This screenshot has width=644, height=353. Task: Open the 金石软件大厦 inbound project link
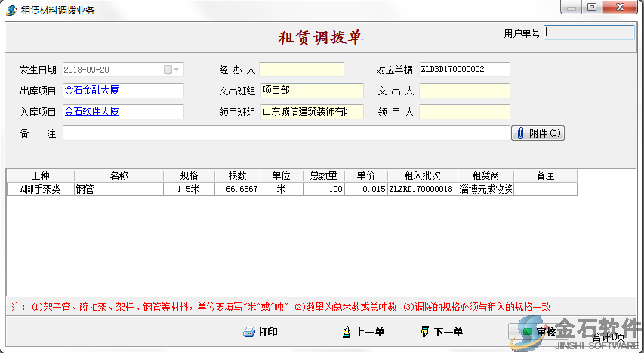point(91,112)
